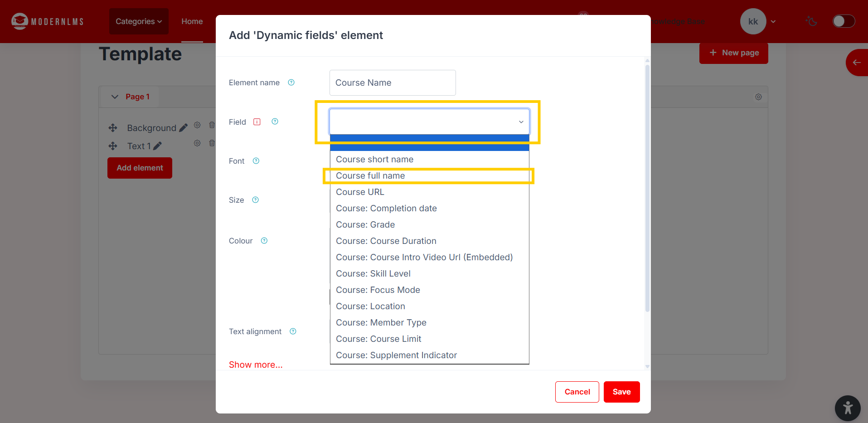Choose Course: Member Type option
Screen dimensions: 868x423
[429, 322]
